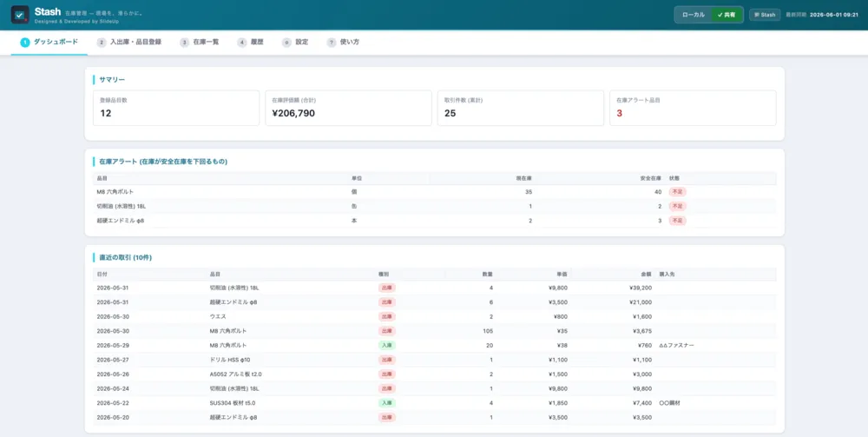
Task: Click the 登録品目数 summary card
Action: tap(176, 108)
